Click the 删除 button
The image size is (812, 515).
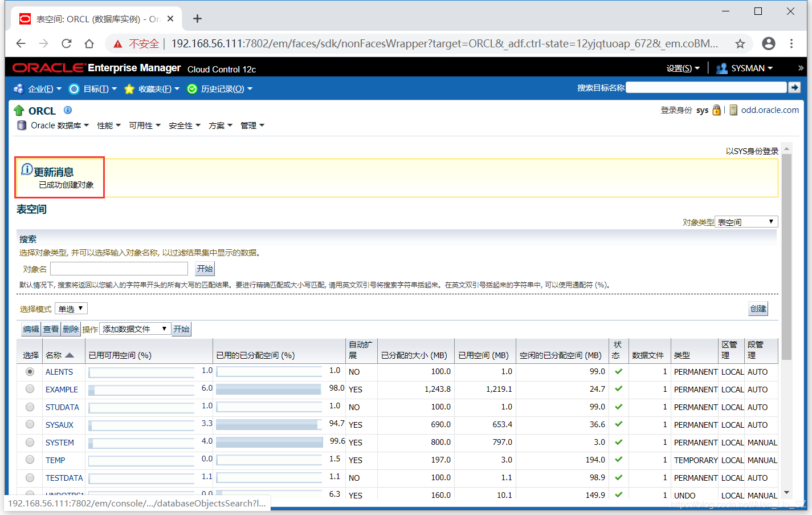point(71,329)
